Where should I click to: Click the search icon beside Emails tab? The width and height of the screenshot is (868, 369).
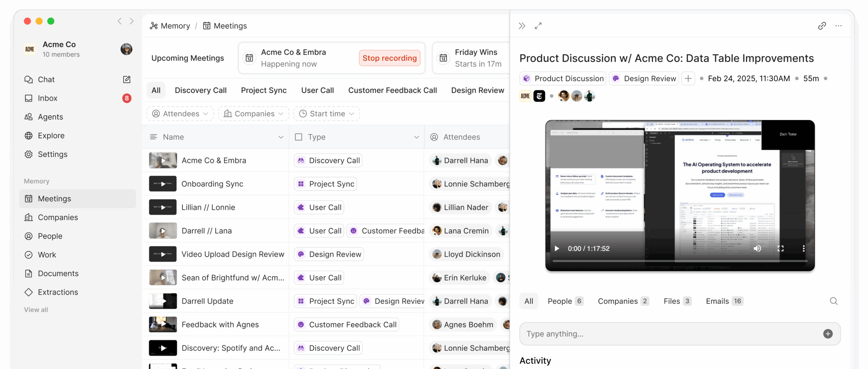(x=834, y=301)
